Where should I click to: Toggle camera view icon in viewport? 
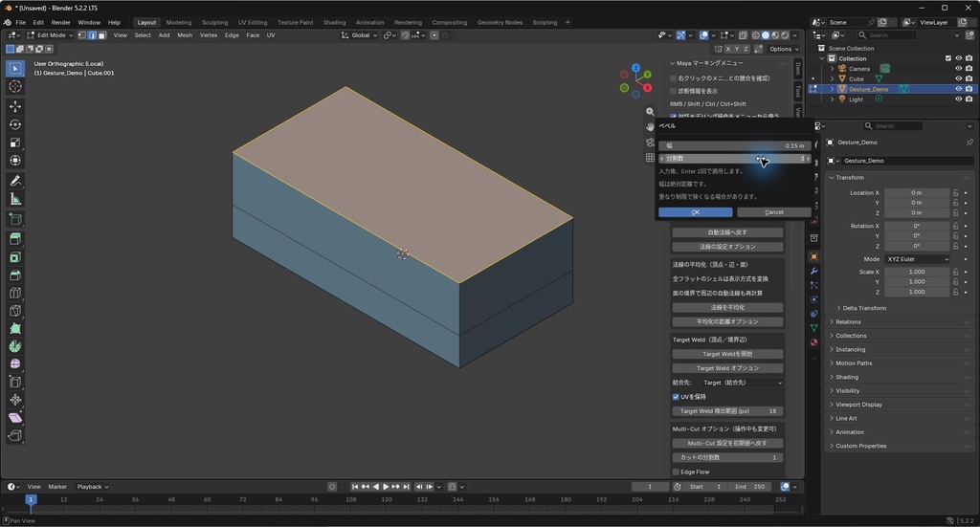[x=650, y=143]
